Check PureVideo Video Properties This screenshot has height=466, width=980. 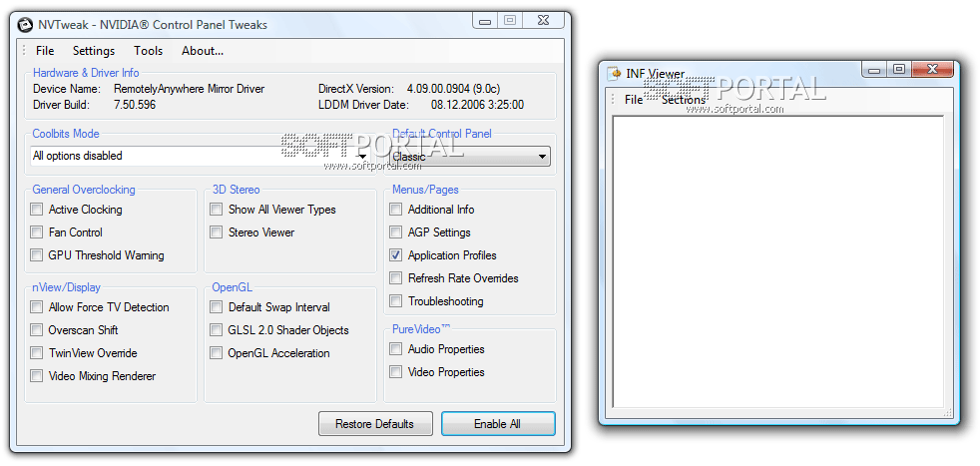pos(395,372)
